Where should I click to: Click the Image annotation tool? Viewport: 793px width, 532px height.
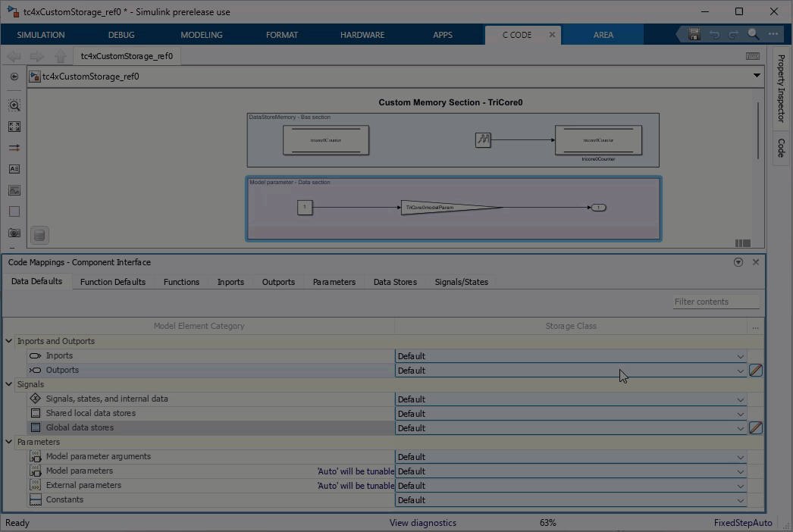coord(14,190)
